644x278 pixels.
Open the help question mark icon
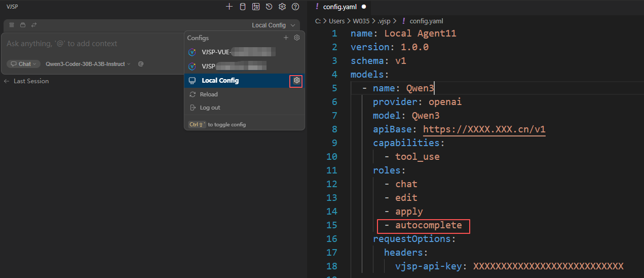coord(295,7)
